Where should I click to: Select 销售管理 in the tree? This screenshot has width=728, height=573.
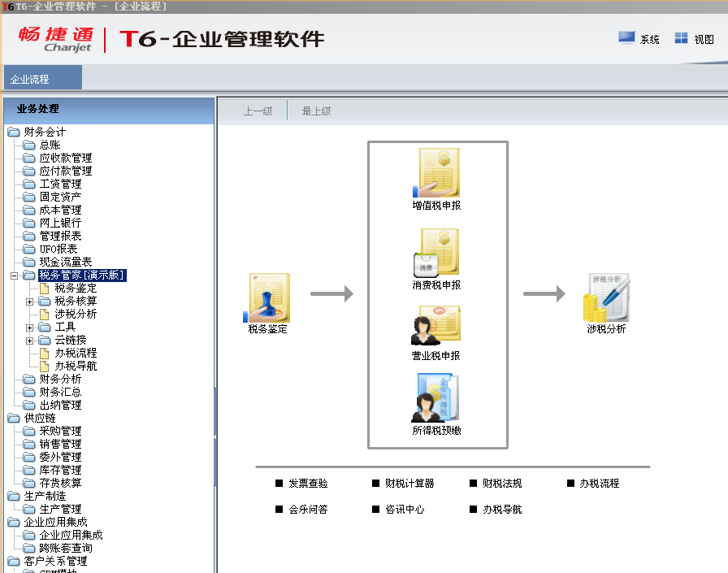(60, 445)
